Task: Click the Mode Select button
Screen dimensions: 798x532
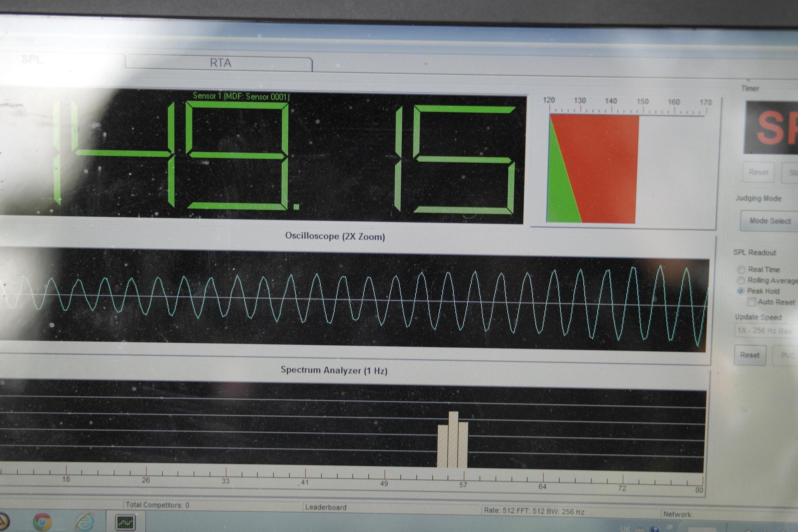Action: pos(770,221)
